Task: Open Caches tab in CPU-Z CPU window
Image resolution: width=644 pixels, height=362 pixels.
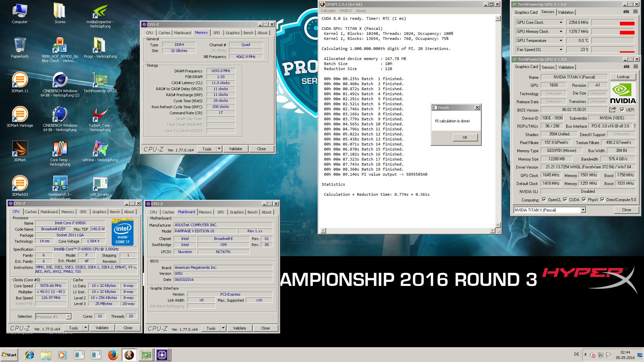Action: click(x=31, y=212)
